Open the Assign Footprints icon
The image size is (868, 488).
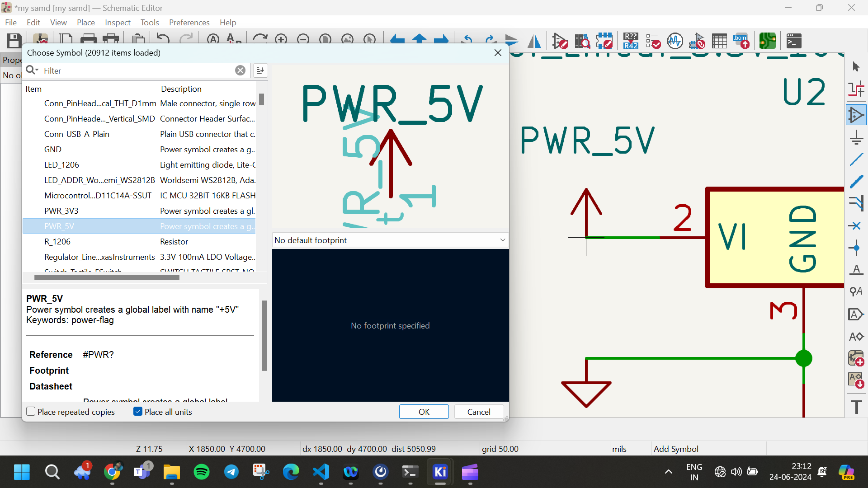[697, 41]
